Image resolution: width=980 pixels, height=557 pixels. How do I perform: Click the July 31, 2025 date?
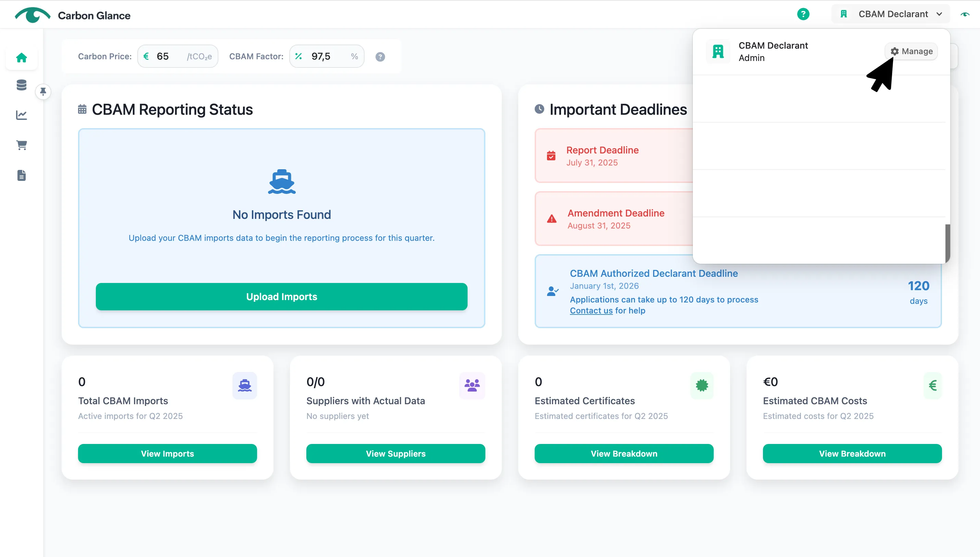[x=592, y=163]
